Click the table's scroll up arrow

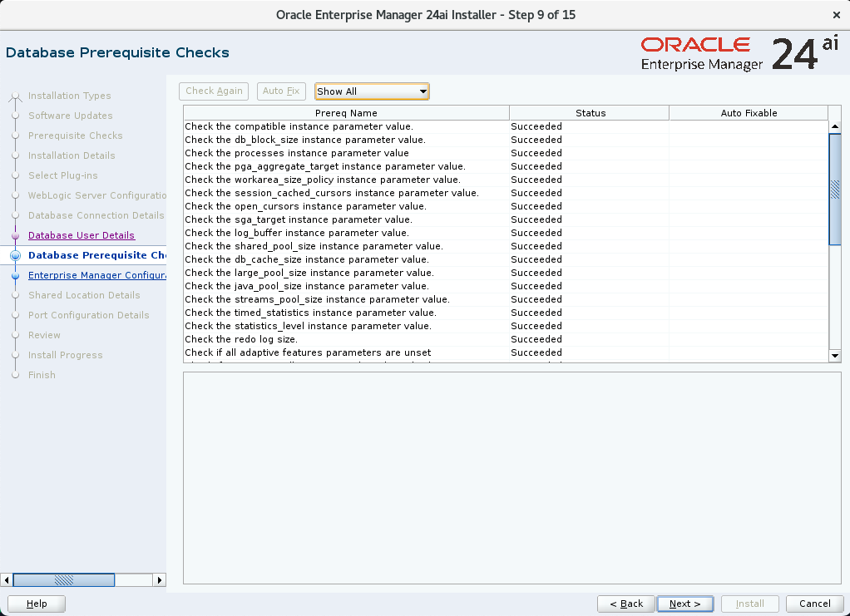click(835, 126)
